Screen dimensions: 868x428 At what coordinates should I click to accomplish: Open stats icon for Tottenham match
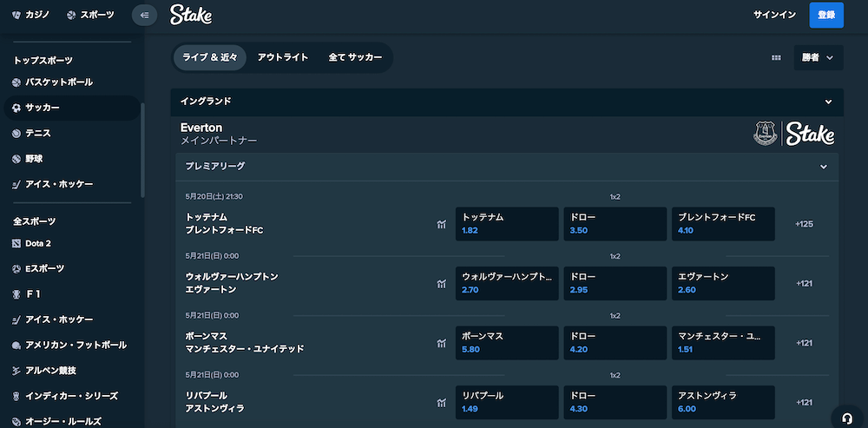coord(441,224)
